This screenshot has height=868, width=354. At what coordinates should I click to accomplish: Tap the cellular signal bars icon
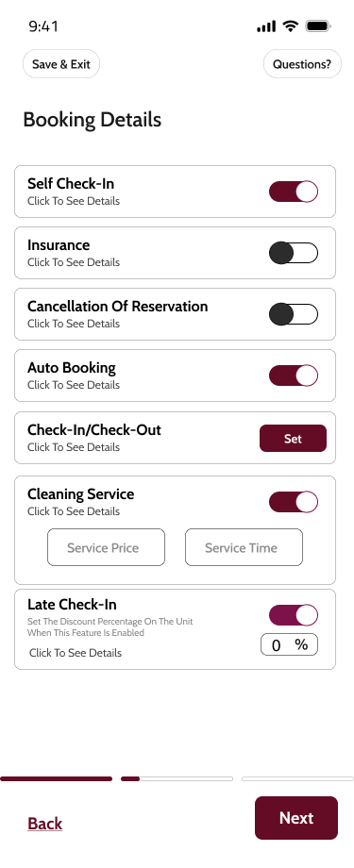click(x=266, y=26)
